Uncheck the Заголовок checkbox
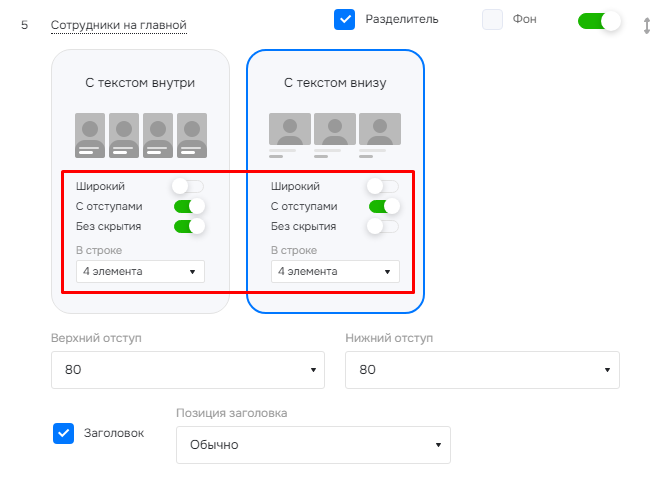The height and width of the screenshot is (486, 668). tap(63, 433)
